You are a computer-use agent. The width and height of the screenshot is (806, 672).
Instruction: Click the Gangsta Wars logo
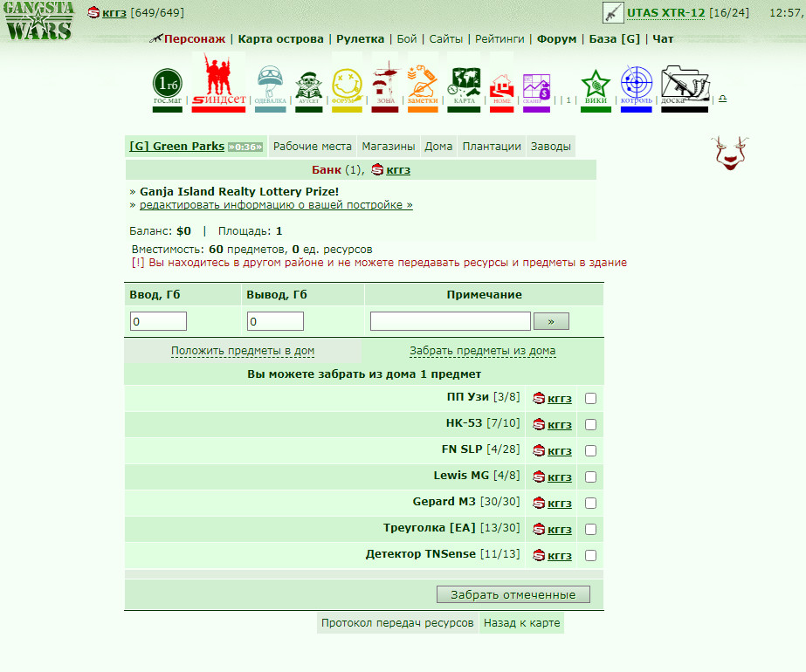tap(38, 21)
